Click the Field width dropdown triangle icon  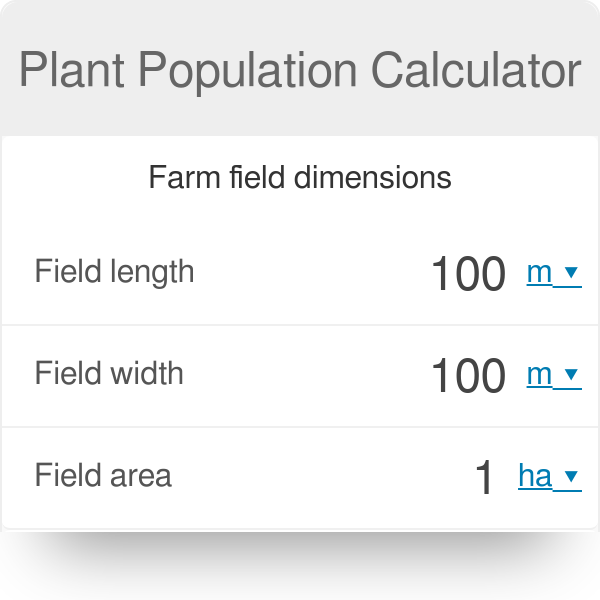(571, 374)
